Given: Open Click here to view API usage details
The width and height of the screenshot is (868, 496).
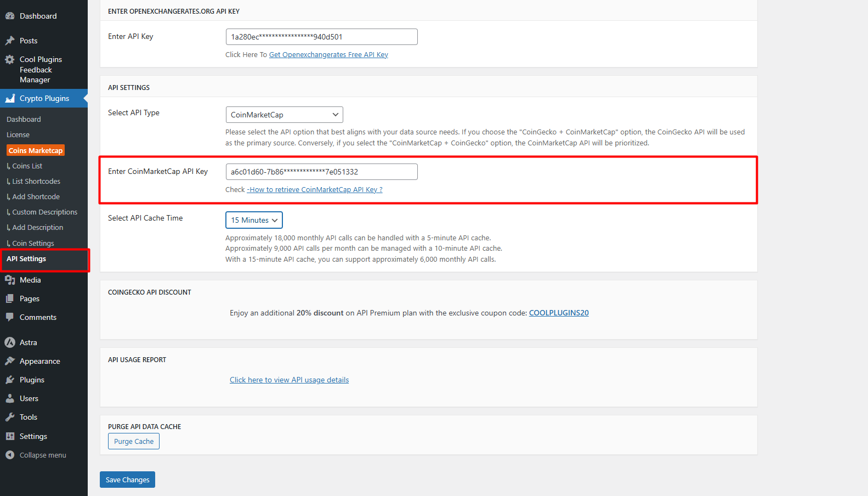Looking at the screenshot, I should [x=289, y=380].
